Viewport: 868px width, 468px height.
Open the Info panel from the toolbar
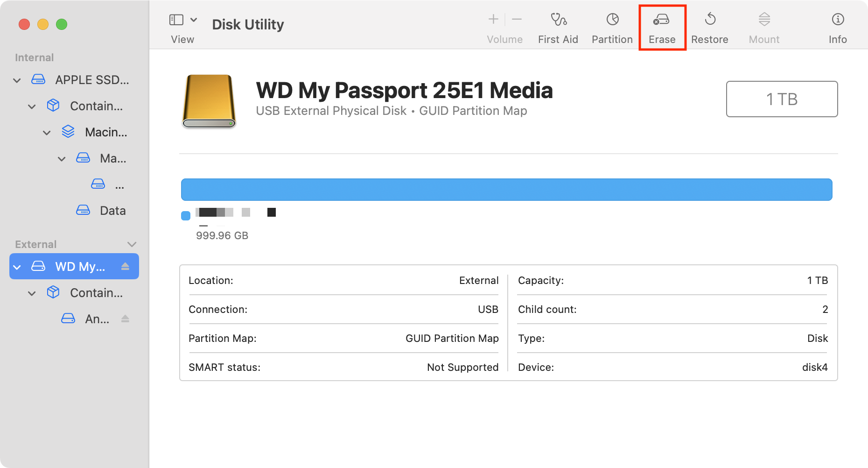(x=838, y=26)
